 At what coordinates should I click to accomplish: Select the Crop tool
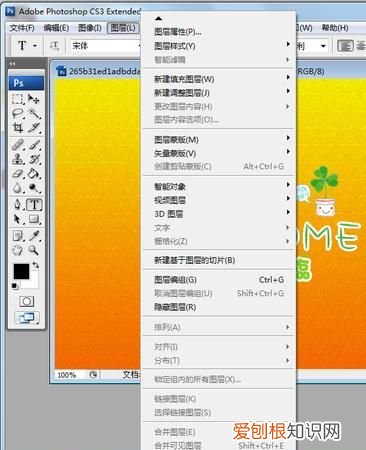[x=18, y=128]
